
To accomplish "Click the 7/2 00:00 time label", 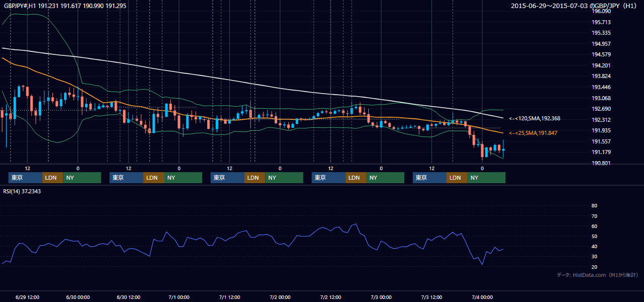I will point(280,297).
